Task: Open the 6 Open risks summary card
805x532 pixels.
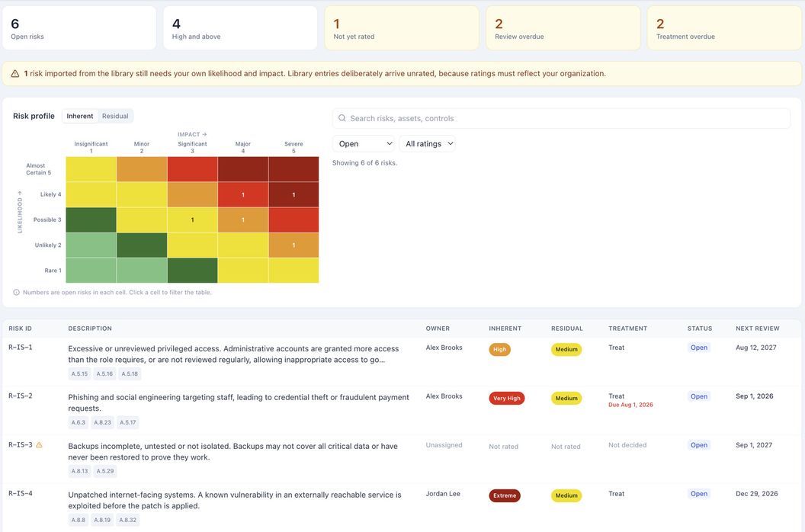Action: [x=79, y=28]
